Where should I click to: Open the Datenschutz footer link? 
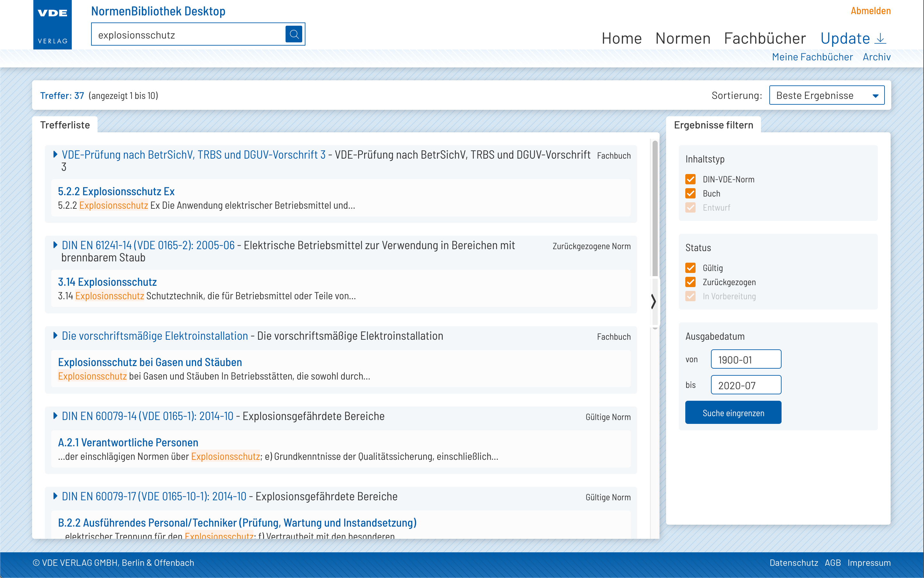tap(793, 563)
